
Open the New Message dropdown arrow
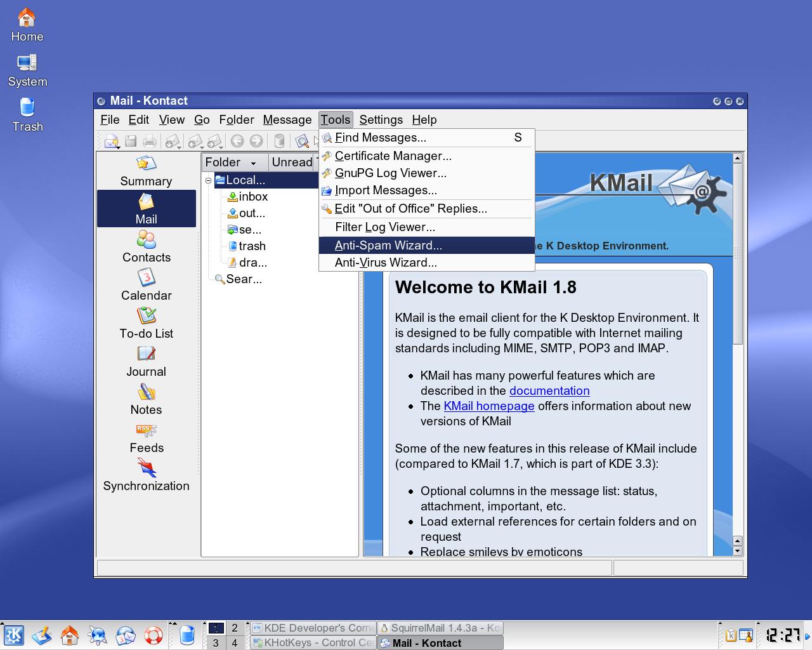click(119, 147)
